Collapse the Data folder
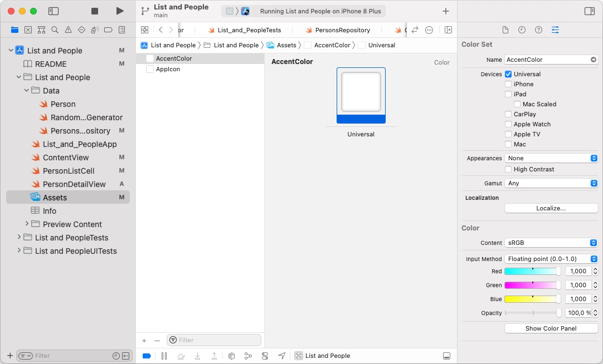 (x=27, y=91)
